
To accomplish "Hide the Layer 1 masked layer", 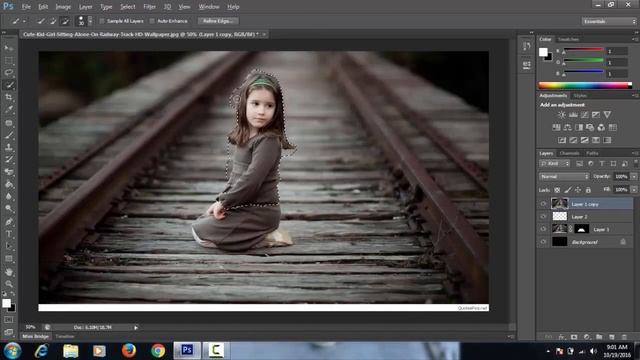I will [x=543, y=229].
